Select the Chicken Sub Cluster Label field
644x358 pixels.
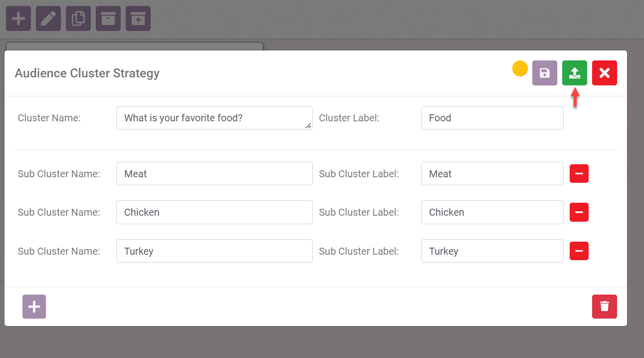coord(492,212)
